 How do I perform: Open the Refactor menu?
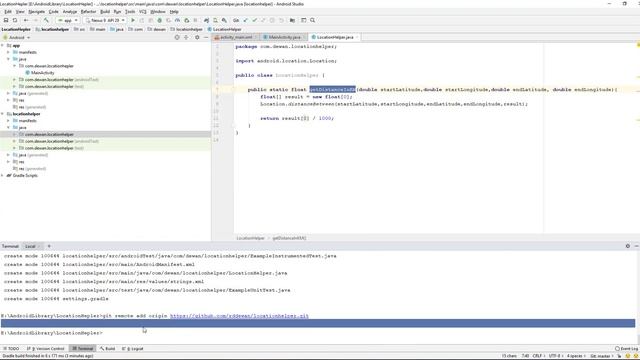tap(88, 12)
